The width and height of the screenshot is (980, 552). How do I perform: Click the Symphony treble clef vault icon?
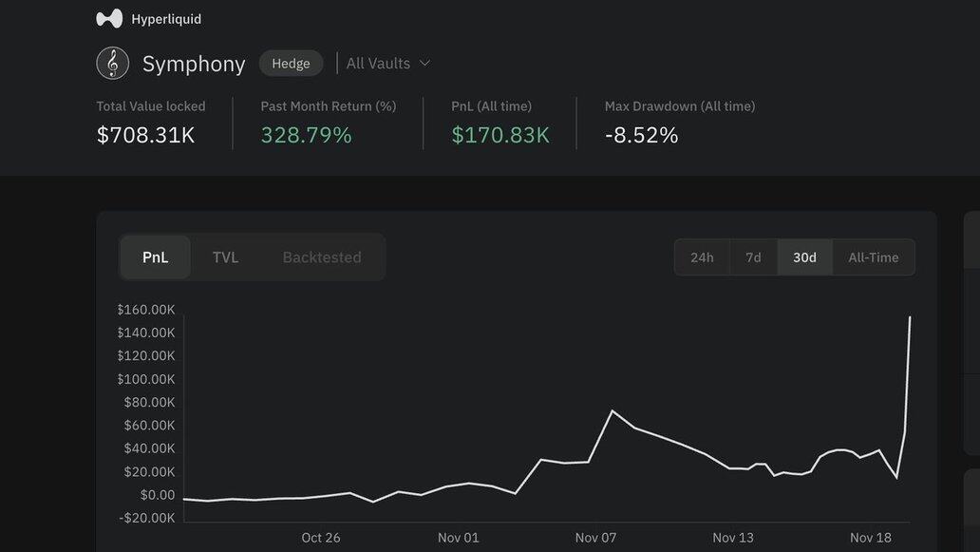click(x=113, y=64)
